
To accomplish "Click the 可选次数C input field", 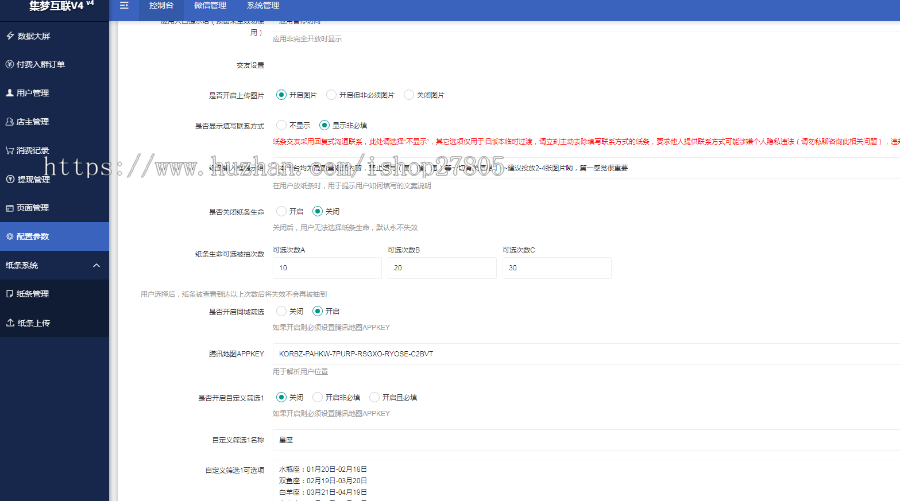I will (x=557, y=268).
